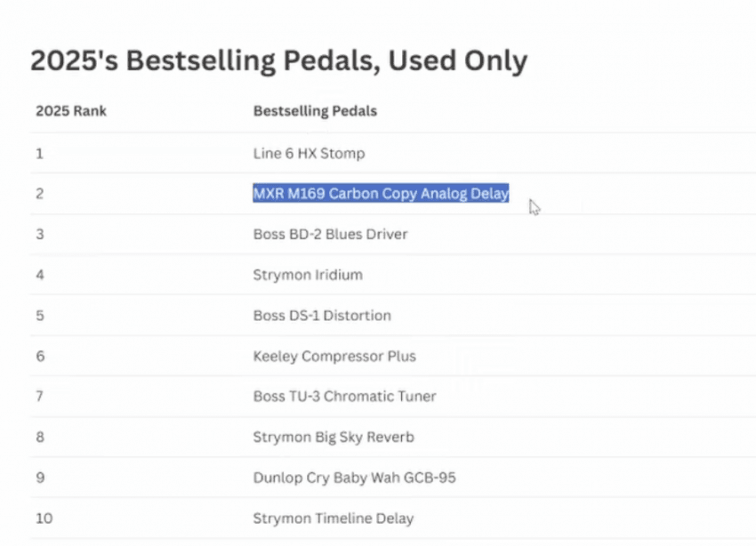Click the 'Strymon Iridium' pedal name

pos(308,275)
